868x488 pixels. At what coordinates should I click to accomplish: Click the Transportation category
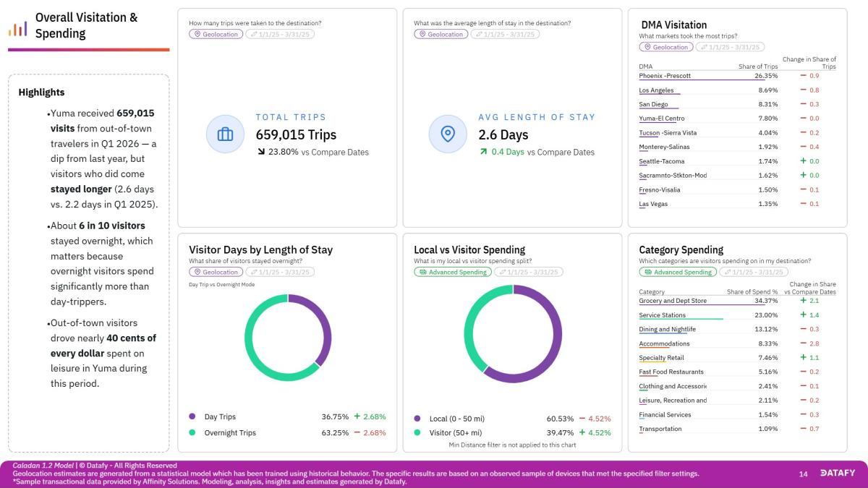tap(660, 429)
